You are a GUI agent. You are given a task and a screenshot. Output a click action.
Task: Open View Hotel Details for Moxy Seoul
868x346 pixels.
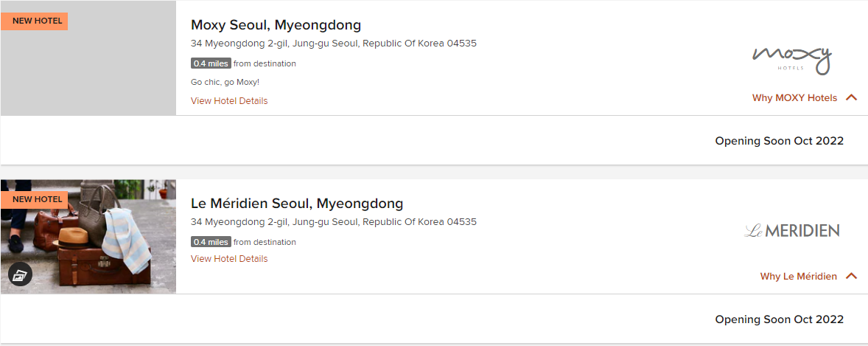[x=229, y=101]
